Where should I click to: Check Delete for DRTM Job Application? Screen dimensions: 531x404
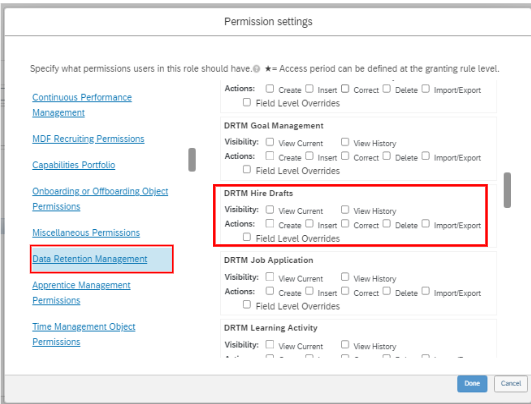pos(386,291)
